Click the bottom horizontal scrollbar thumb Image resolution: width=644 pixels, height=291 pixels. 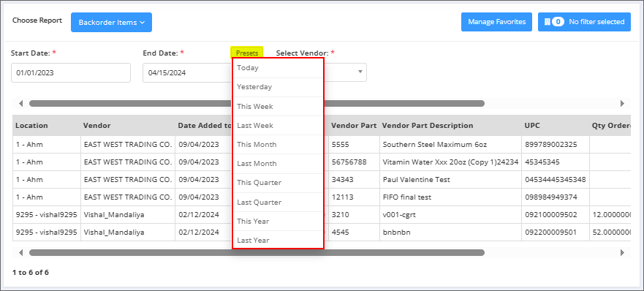pos(257,252)
